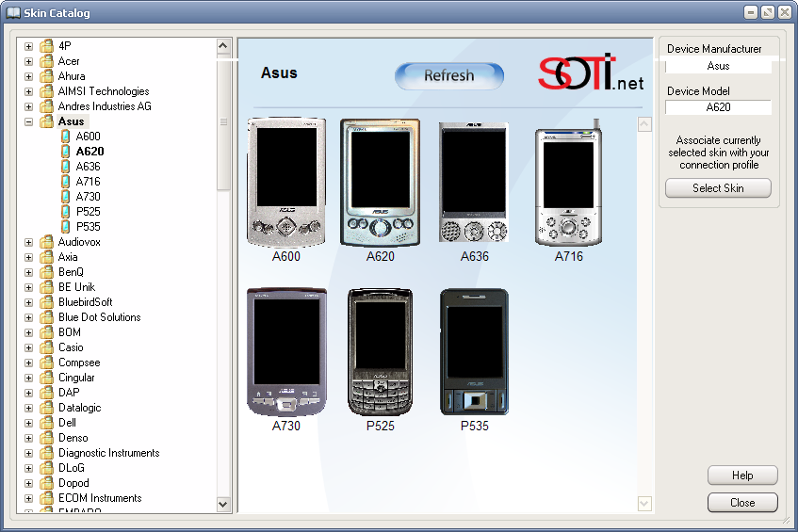The width and height of the screenshot is (798, 532).
Task: Click the A620 device icon in tree
Action: 65,151
